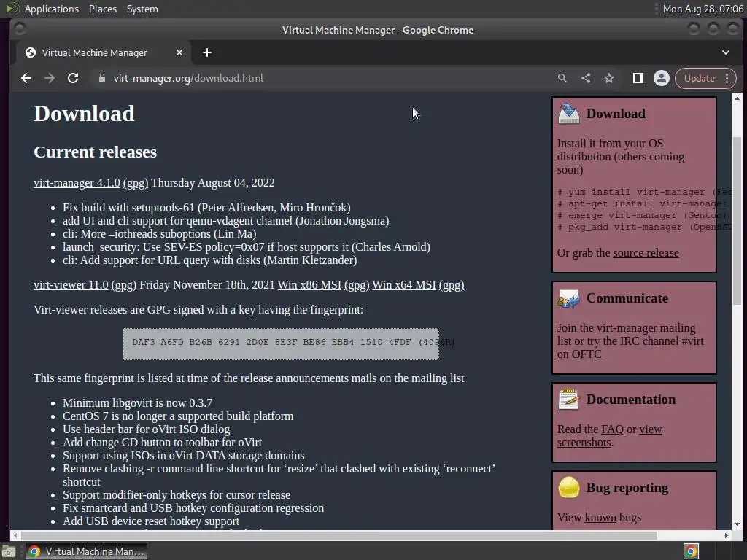Click the Communicate sidebar icon
The height and width of the screenshot is (560, 747).
(569, 298)
